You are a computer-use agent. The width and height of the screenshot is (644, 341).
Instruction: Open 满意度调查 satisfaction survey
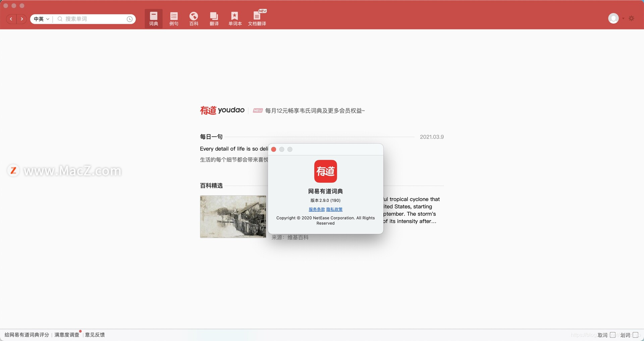67,335
